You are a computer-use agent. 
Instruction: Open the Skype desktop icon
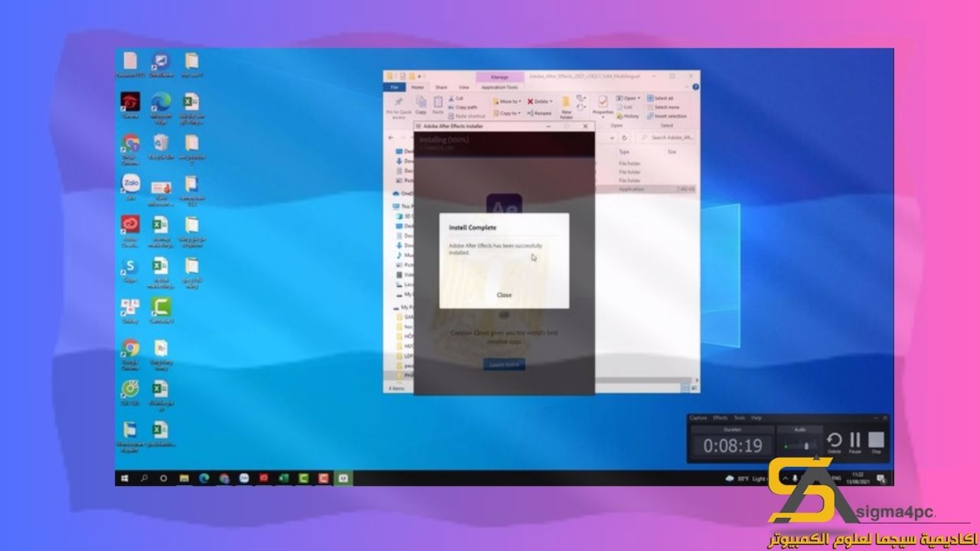[130, 269]
